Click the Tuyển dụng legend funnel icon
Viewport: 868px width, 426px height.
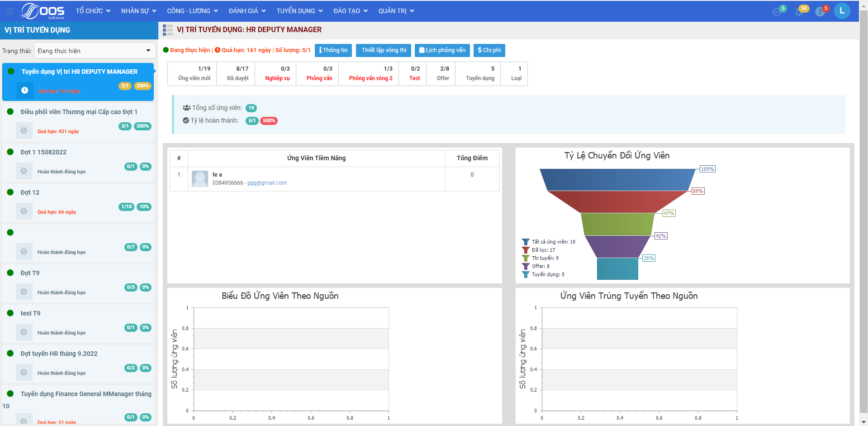click(x=526, y=274)
